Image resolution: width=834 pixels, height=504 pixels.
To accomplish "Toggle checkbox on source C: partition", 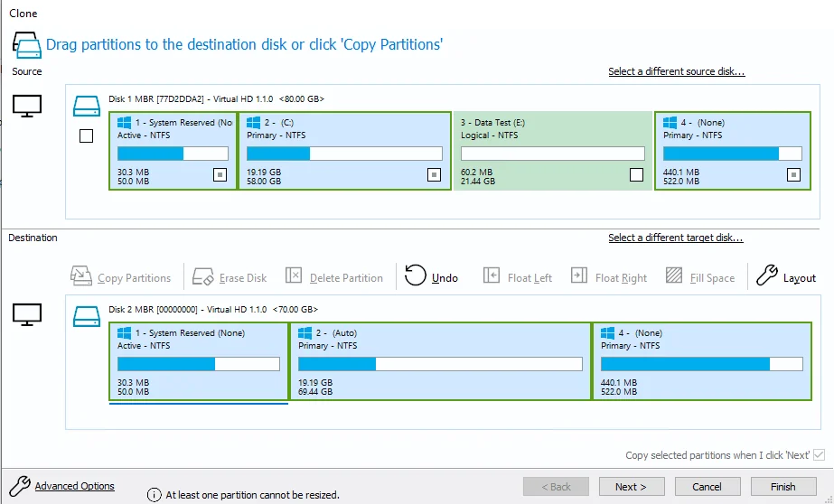I will point(434,175).
